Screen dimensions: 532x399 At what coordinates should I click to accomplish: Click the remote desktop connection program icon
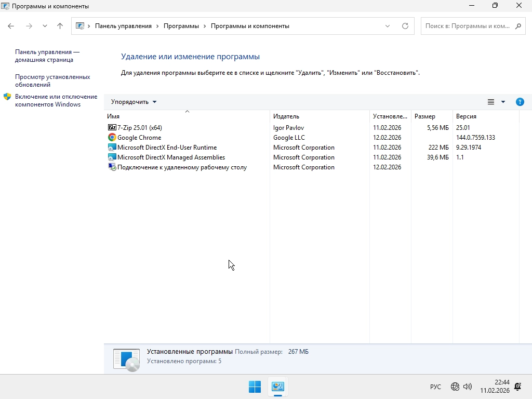(x=112, y=167)
